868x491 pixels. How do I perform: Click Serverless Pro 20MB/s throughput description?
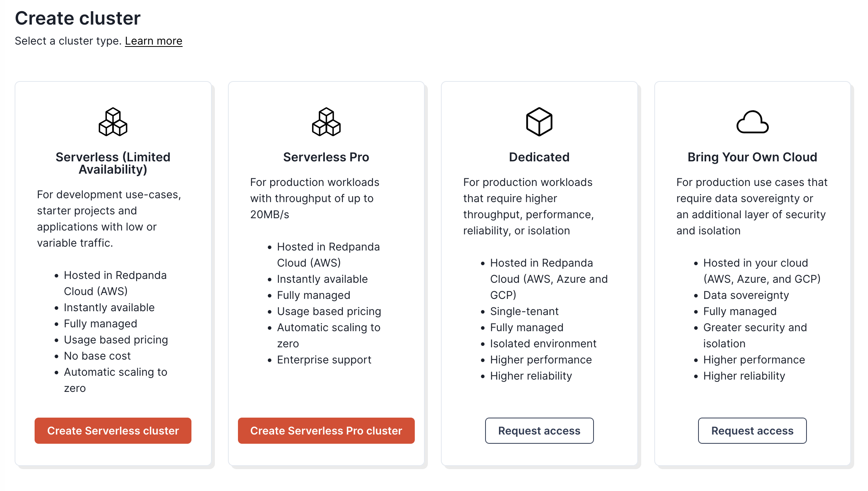click(x=314, y=198)
